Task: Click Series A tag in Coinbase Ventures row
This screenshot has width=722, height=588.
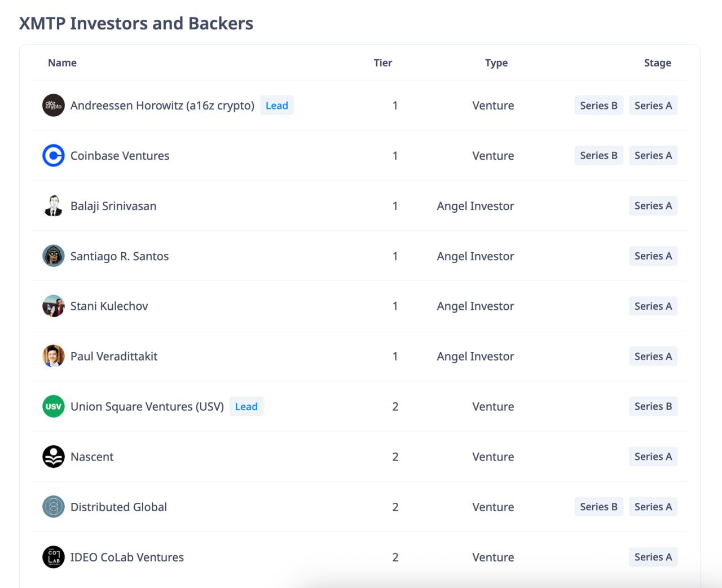Action: [x=653, y=155]
